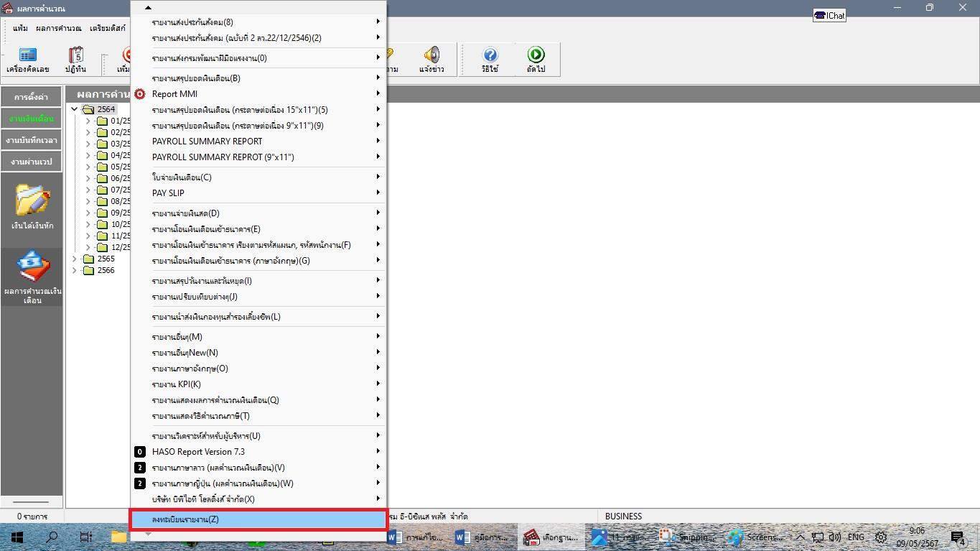Screen dimensions: 980x551
Task: Collapse the 2564 folder in the tree
Action: coord(75,109)
